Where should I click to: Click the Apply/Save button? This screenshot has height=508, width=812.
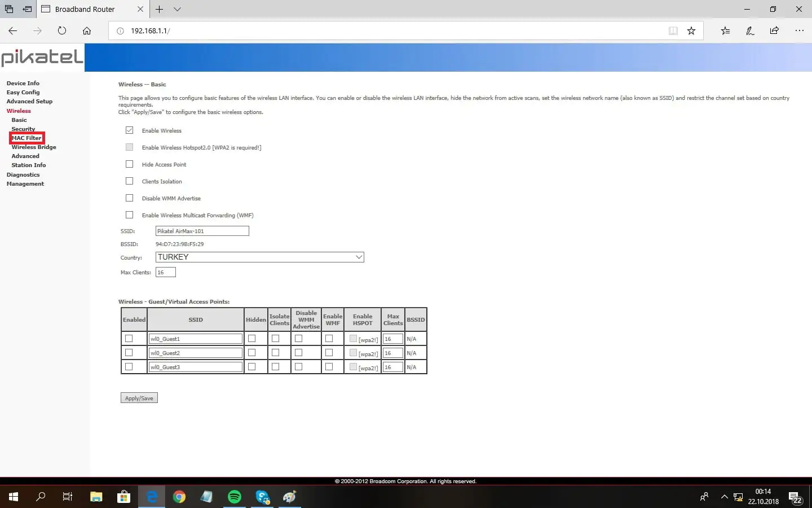pyautogui.click(x=139, y=398)
